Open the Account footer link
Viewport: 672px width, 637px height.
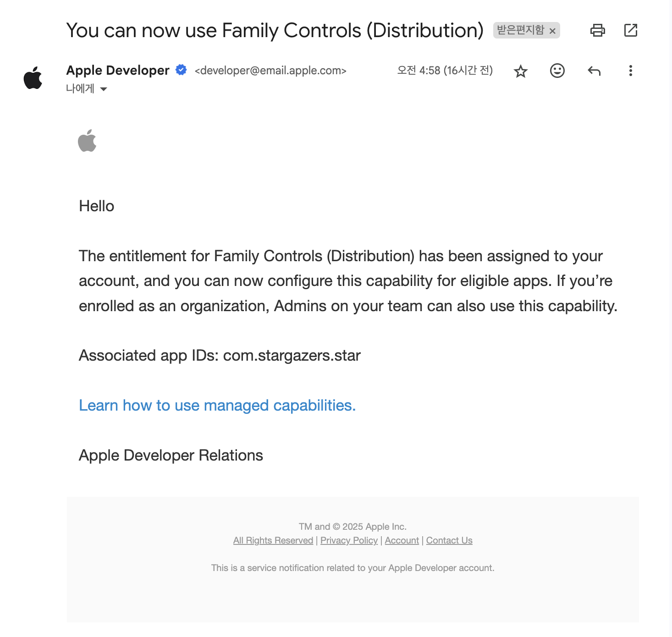tap(402, 540)
